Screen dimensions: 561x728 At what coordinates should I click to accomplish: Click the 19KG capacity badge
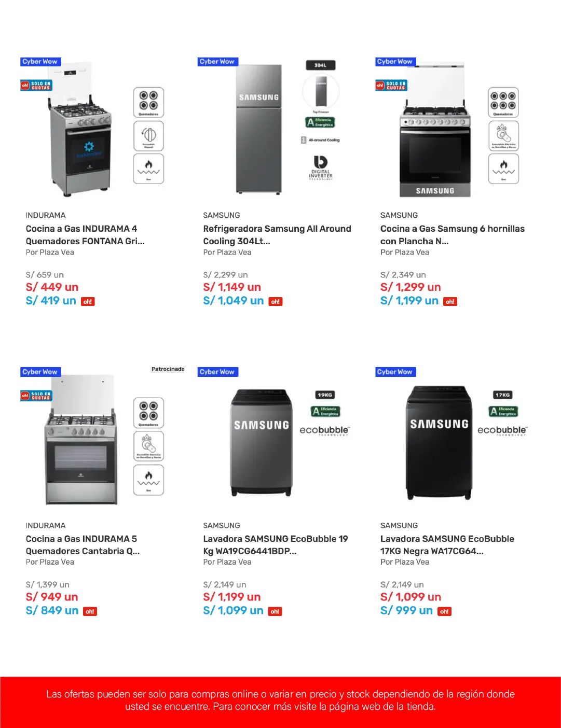(x=325, y=395)
